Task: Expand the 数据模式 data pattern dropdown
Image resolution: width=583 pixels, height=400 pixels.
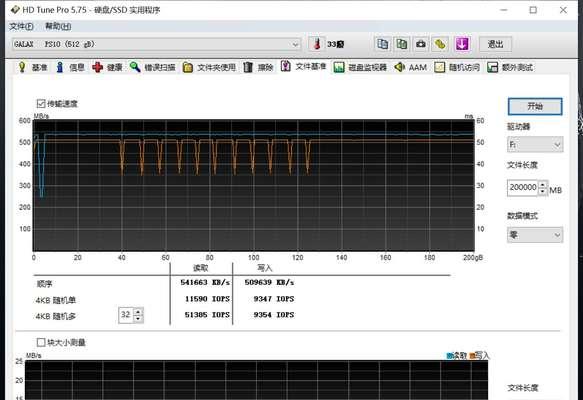Action: 535,235
